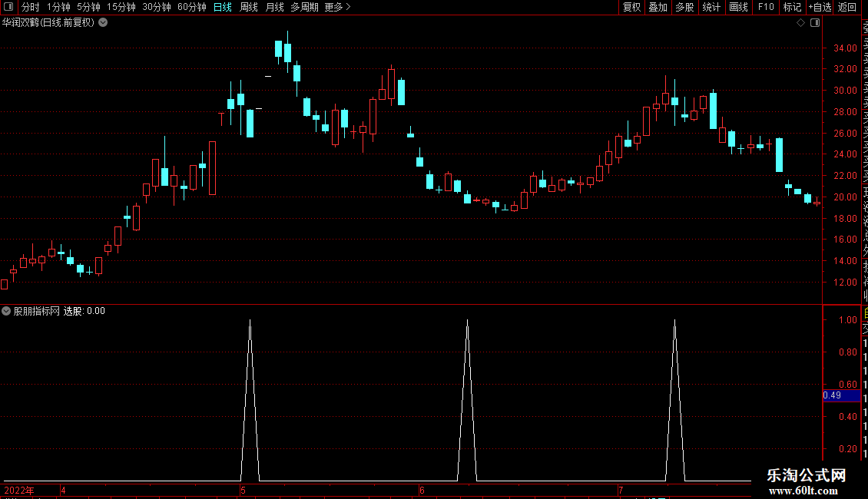Switch to the 分时 chart view
This screenshot has width=868, height=499.
pos(31,7)
